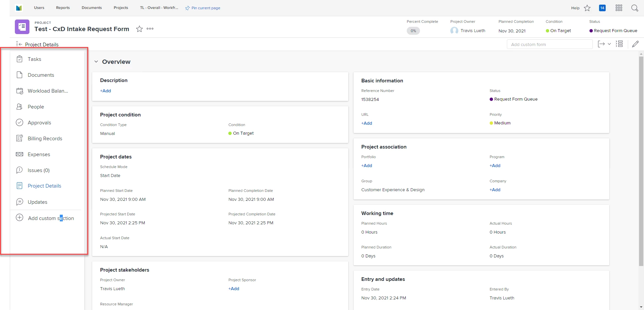Open the Documents sidebar icon
The height and width of the screenshot is (310, 644).
click(x=19, y=75)
